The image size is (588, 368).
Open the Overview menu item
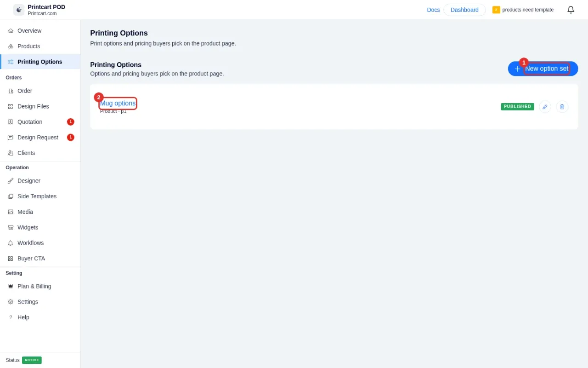[40, 31]
